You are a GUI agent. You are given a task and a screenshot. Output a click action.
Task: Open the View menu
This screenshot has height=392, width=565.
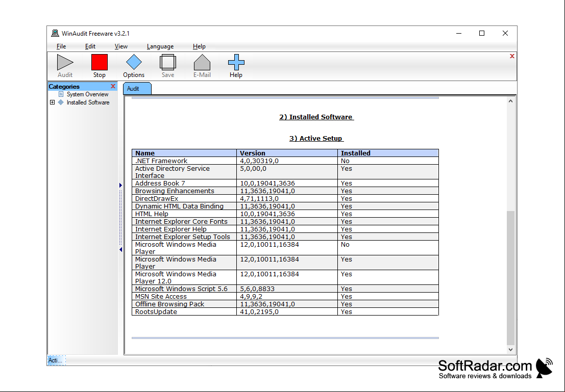(121, 46)
